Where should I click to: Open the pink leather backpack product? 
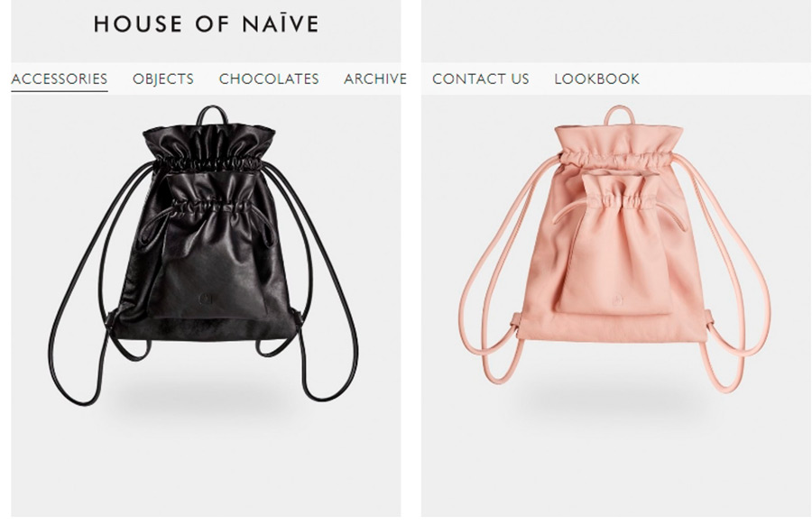[x=614, y=249]
